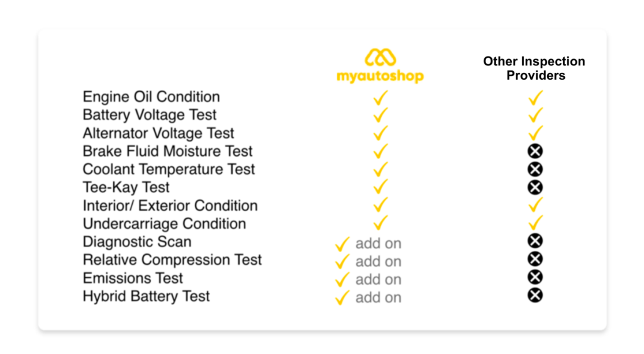Click the add on label for Diagnostic Scan
The width and height of the screenshot is (644, 354).
[x=378, y=243]
